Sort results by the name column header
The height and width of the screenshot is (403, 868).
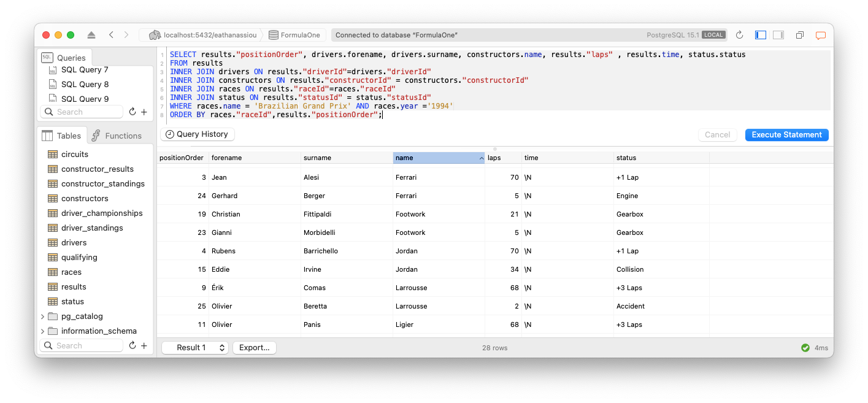tap(439, 158)
